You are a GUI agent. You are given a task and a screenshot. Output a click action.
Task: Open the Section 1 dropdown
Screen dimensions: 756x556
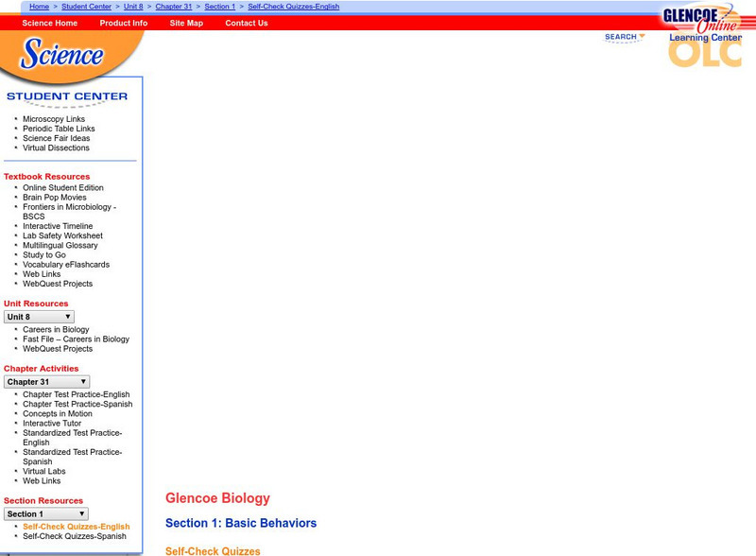[x=45, y=514]
